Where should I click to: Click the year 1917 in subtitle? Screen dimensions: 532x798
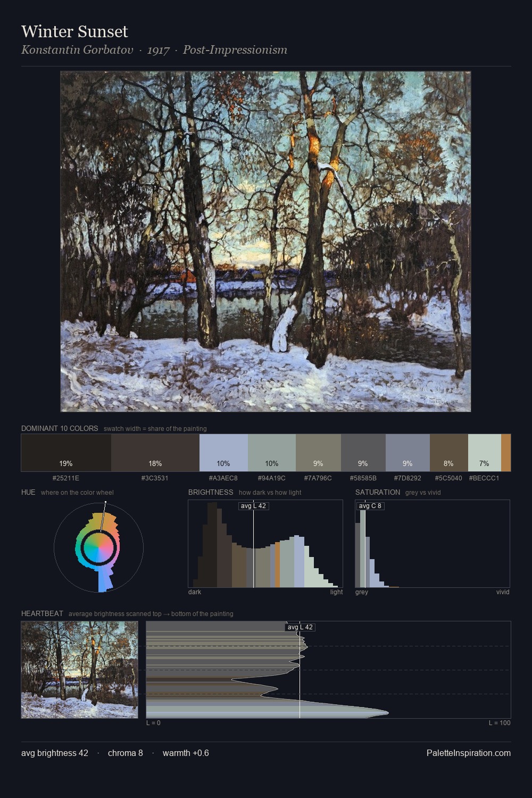click(x=159, y=50)
